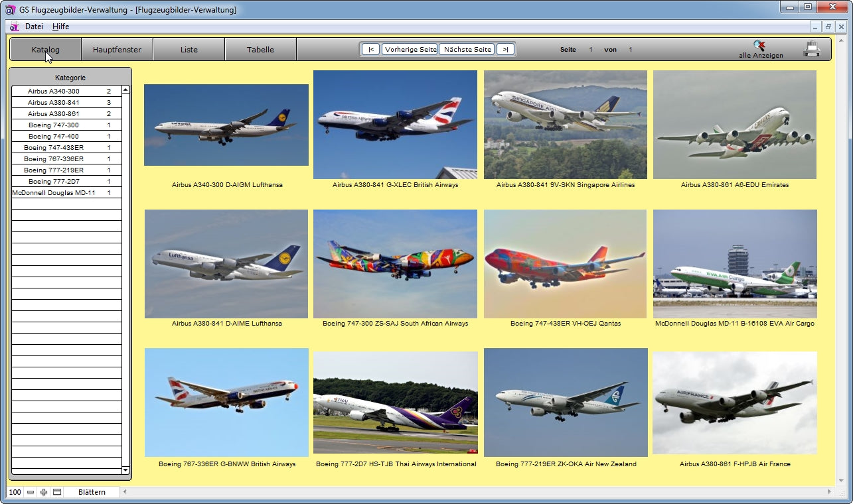Viewport: 853px width, 504px height.
Task: Click the Kategorie column header
Action: [70, 78]
